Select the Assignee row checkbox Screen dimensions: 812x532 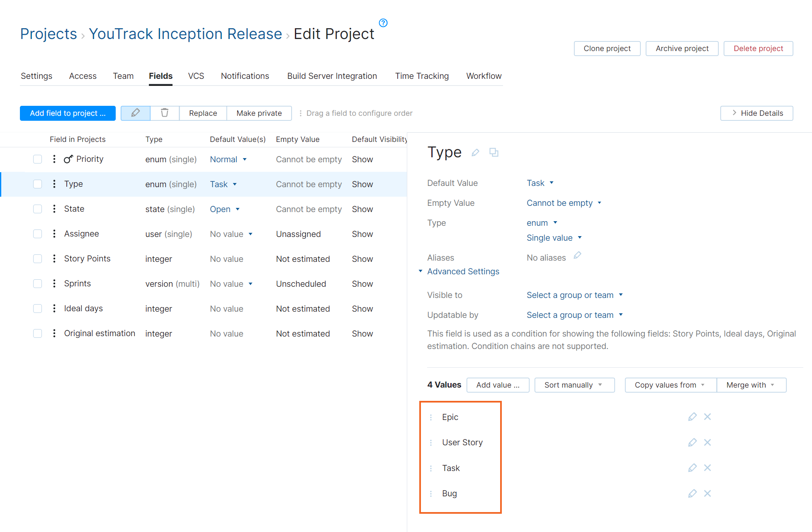pos(37,234)
